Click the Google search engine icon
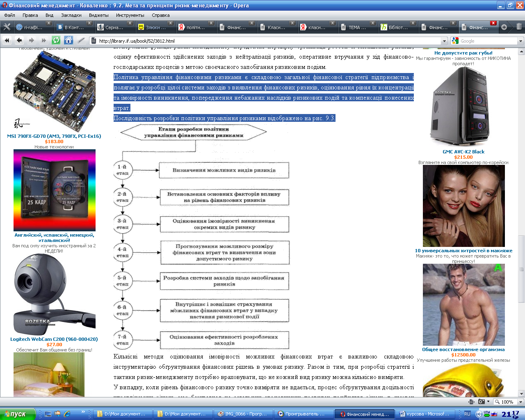 pyautogui.click(x=455, y=41)
